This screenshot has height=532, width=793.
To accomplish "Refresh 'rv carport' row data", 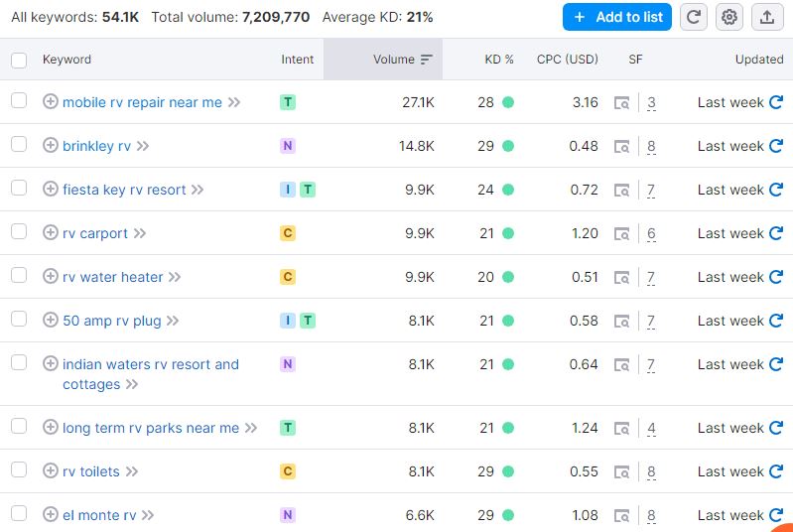I will point(776,233).
